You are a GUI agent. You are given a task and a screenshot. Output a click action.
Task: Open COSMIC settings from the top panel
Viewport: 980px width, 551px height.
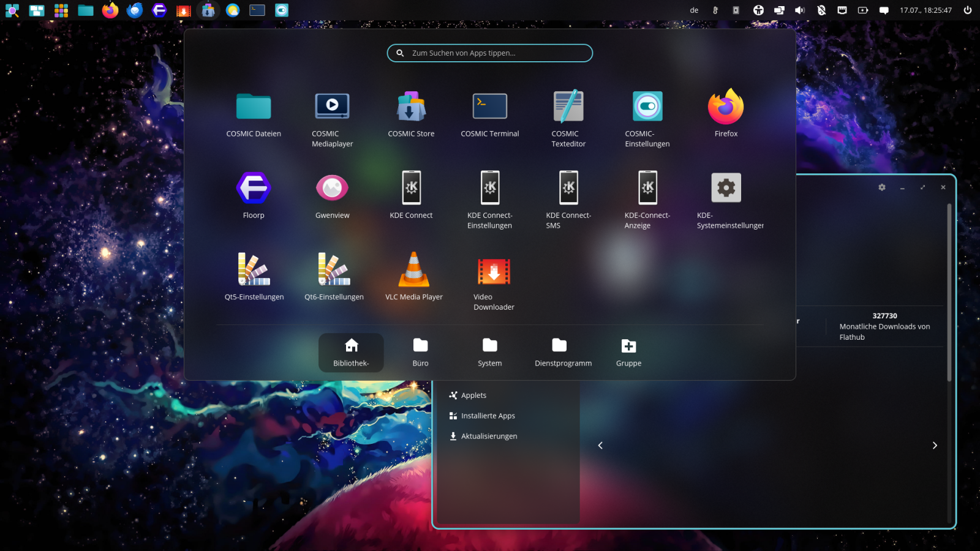pyautogui.click(x=282, y=10)
